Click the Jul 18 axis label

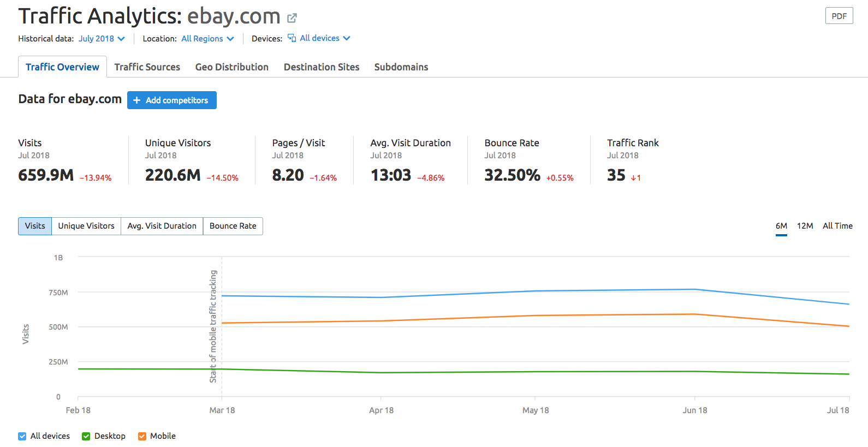click(838, 410)
